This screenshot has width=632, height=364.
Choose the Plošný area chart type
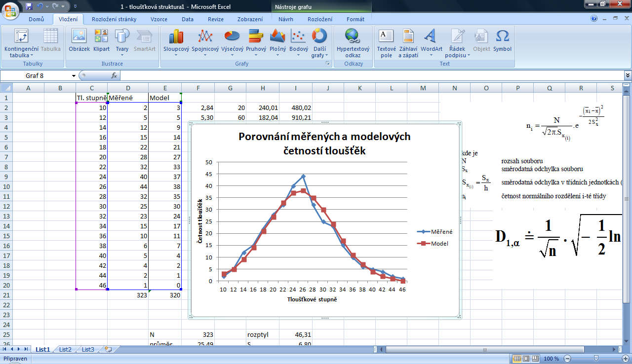click(x=277, y=43)
